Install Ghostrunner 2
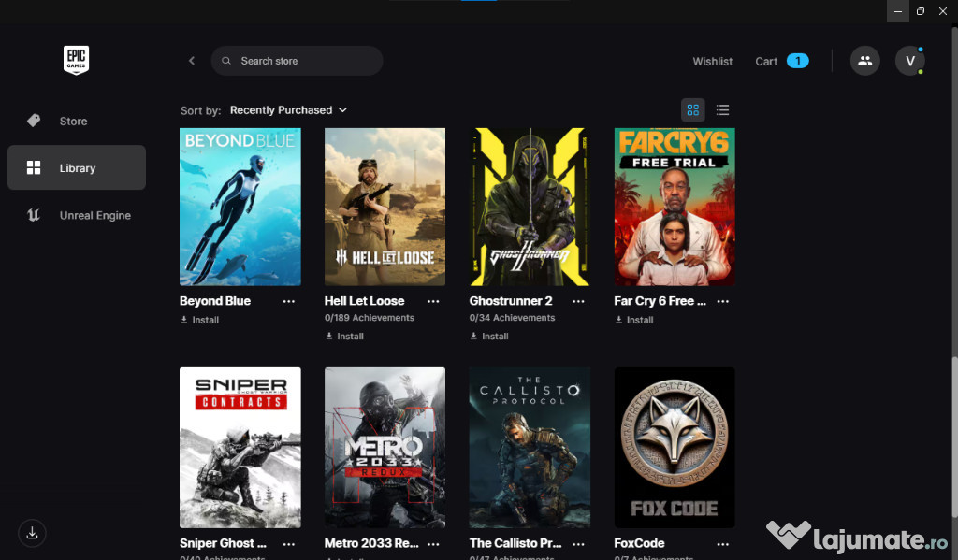 [489, 336]
